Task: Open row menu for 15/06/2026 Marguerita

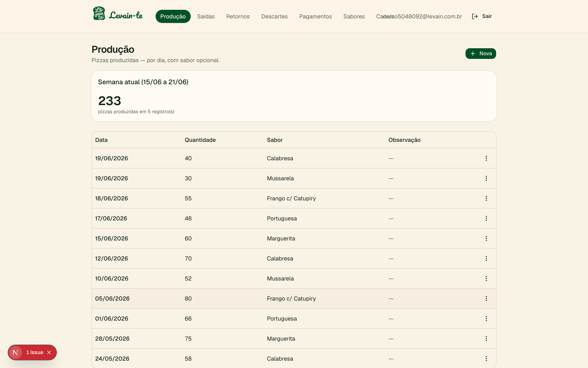Action: (486, 238)
